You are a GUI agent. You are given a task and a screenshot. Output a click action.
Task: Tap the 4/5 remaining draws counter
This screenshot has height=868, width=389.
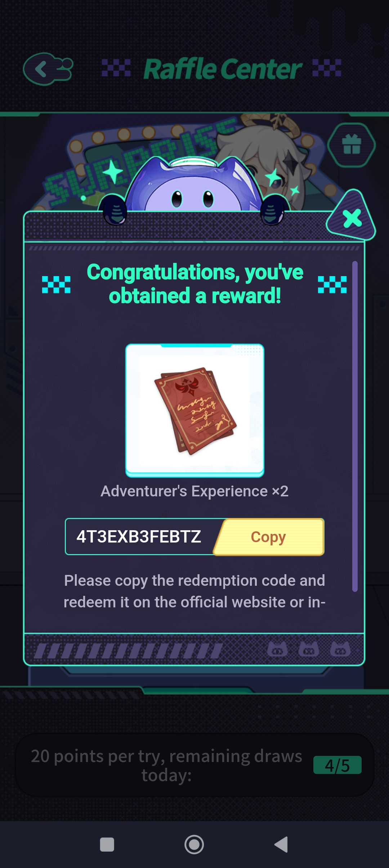tap(337, 765)
